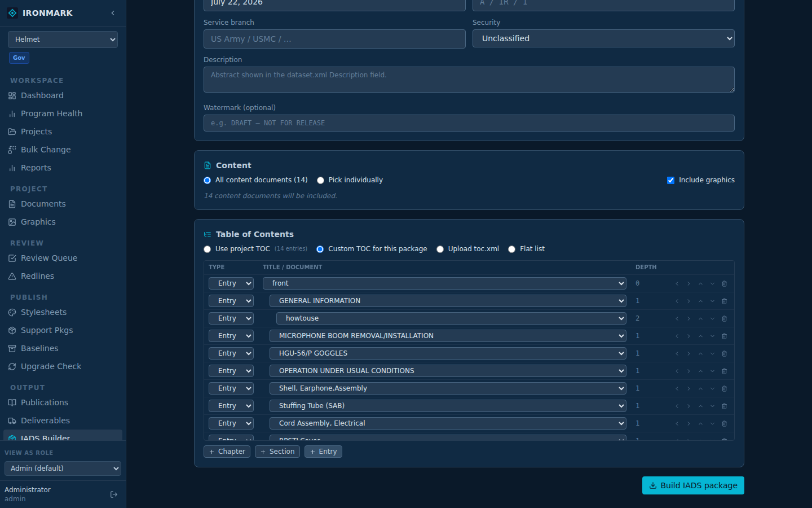Select Use project TOC radio button

208,249
